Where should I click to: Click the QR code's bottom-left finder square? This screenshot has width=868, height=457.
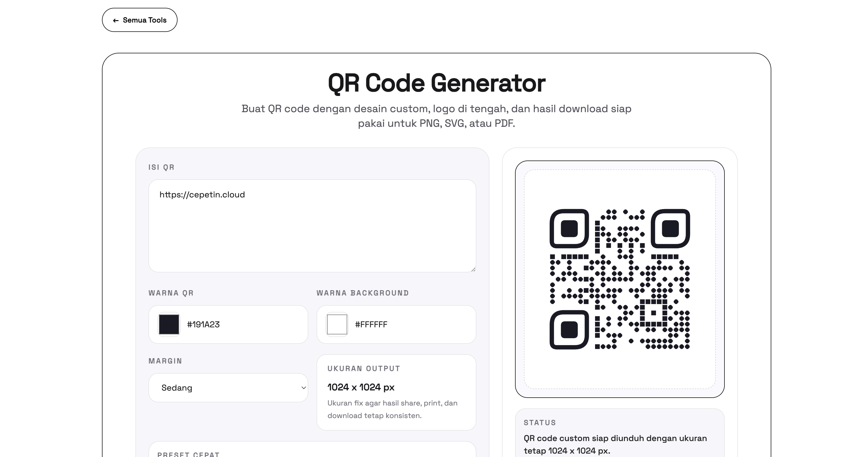coord(569,330)
